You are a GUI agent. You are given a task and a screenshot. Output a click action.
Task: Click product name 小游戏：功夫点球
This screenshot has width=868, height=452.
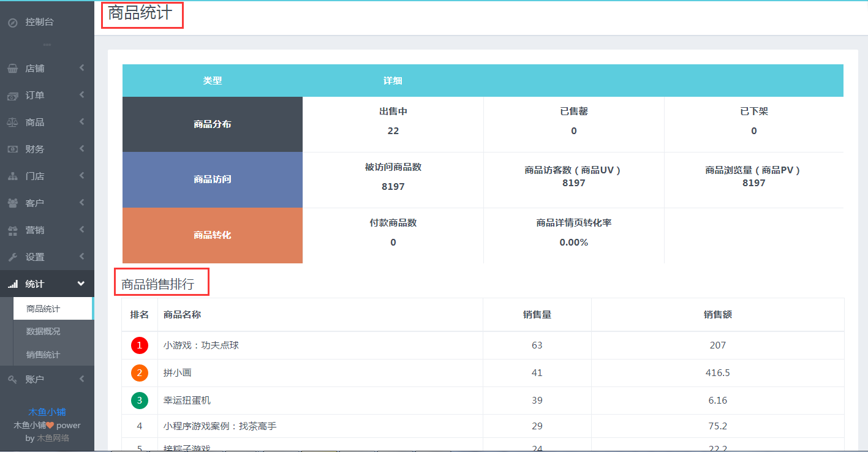point(201,345)
